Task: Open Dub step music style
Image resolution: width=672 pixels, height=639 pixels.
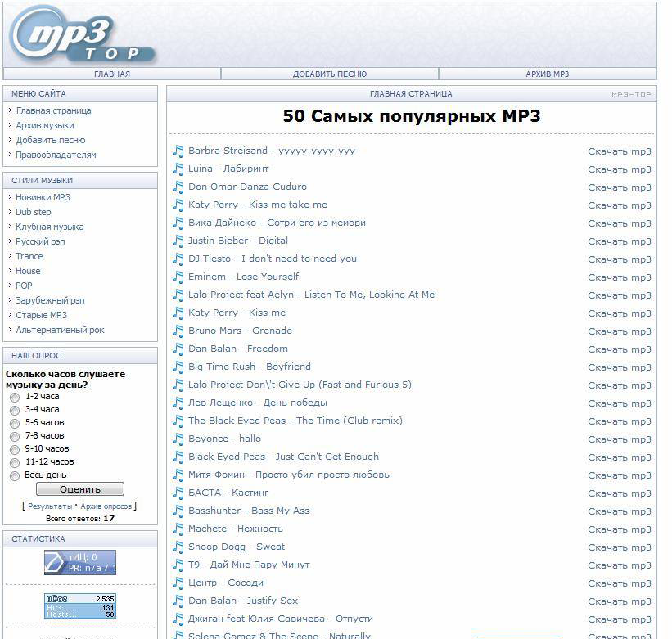Action: click(x=34, y=212)
